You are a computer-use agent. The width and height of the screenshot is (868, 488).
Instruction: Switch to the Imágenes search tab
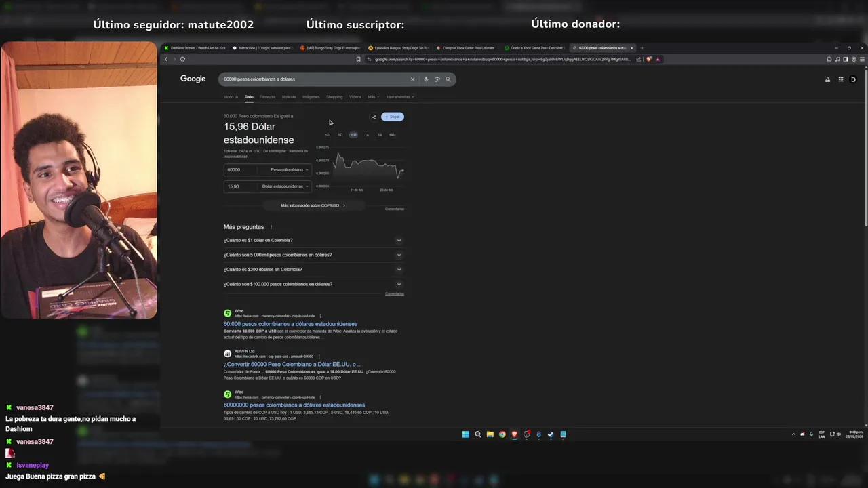[x=311, y=97]
